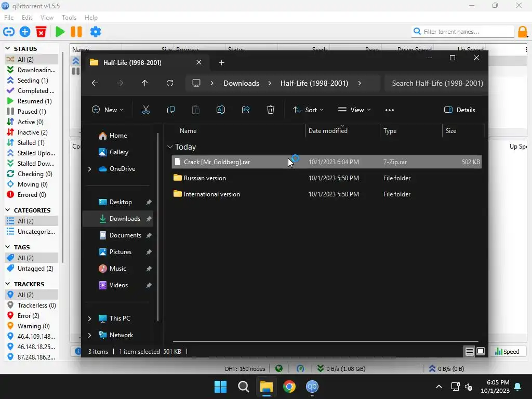This screenshot has width=532, height=399.
Task: Click Cut scissors icon in Explorer toolbar
Action: point(146,110)
